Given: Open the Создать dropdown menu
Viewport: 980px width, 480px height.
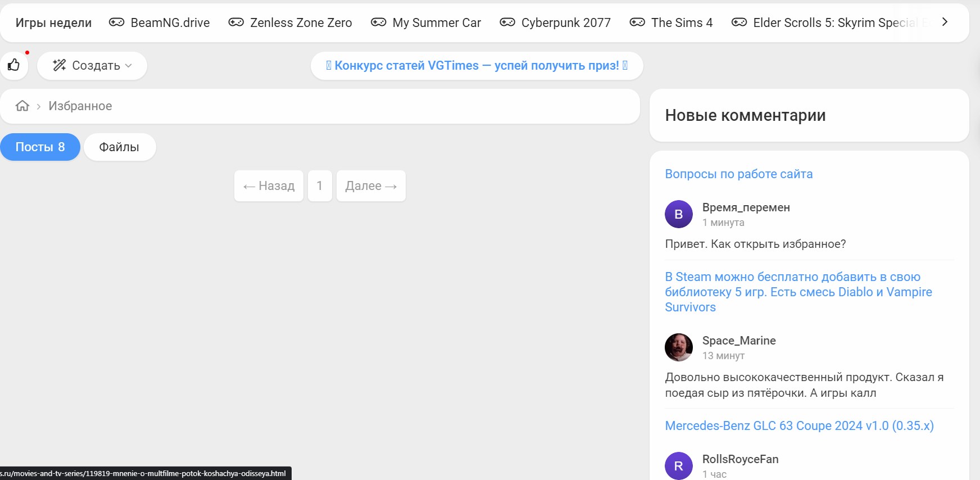Looking at the screenshot, I should pos(92,66).
